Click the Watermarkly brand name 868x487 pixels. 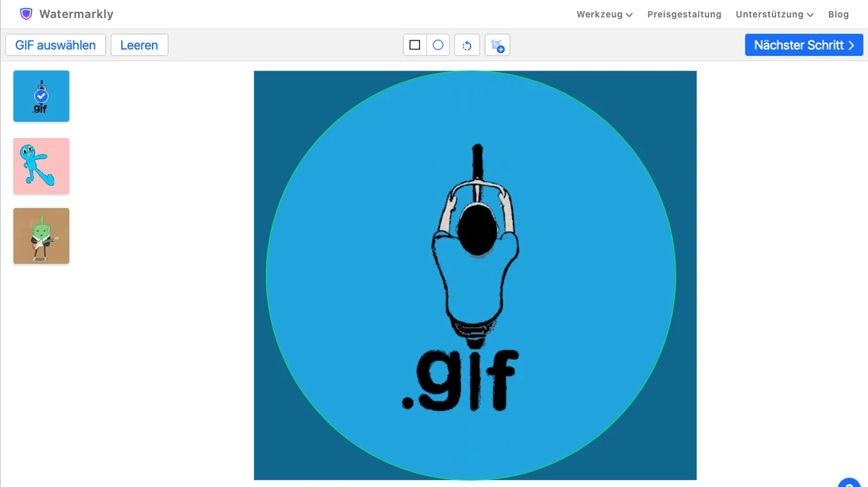click(76, 14)
